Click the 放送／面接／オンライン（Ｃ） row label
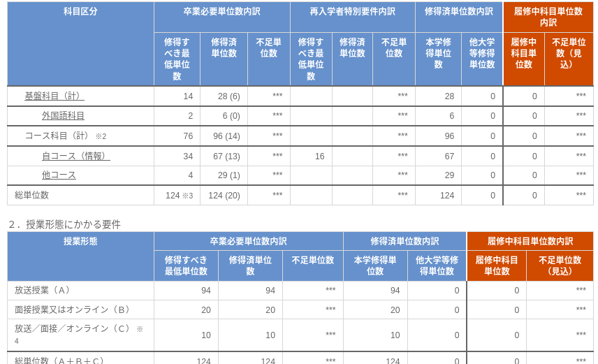 click(73, 328)
